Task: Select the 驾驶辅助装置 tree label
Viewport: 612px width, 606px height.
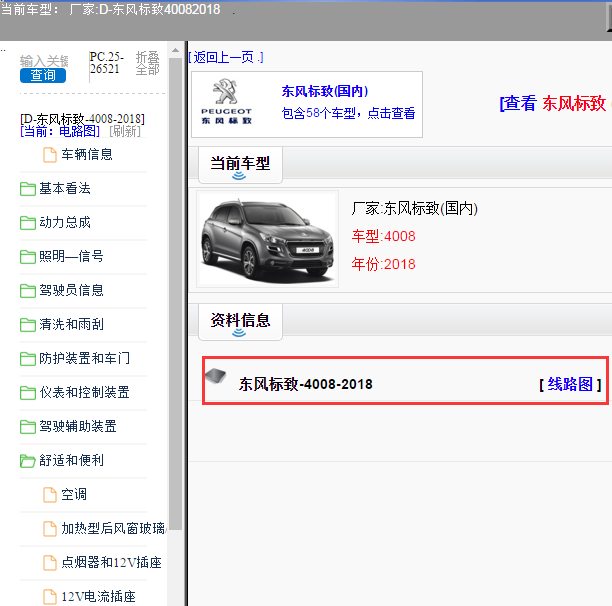Action: (78, 426)
